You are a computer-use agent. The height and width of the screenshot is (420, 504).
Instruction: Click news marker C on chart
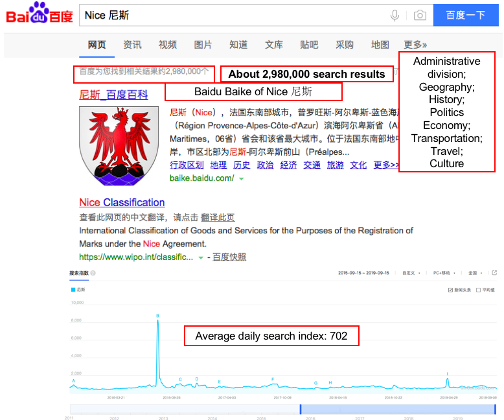(180, 379)
